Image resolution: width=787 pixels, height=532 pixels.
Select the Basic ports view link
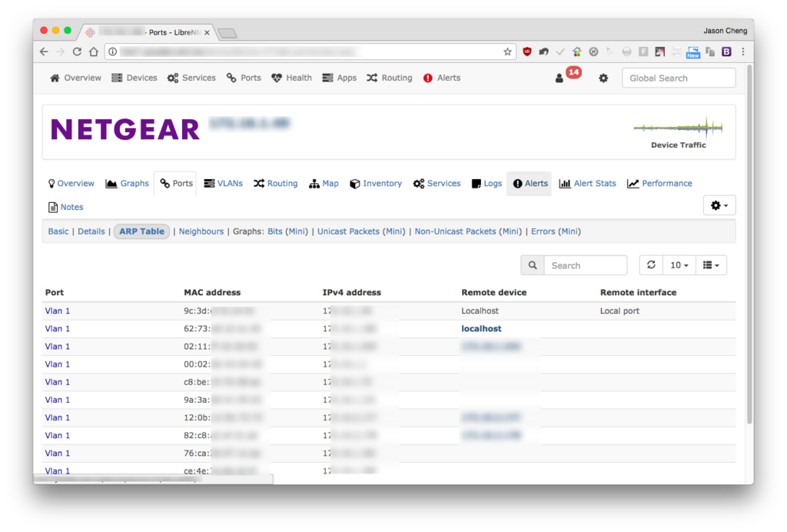(58, 231)
